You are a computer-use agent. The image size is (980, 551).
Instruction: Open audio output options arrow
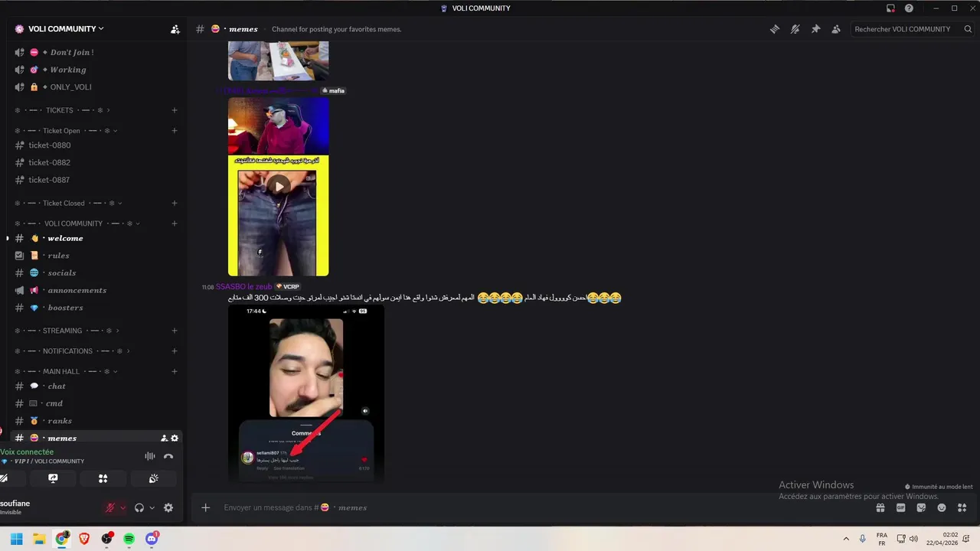tap(152, 507)
